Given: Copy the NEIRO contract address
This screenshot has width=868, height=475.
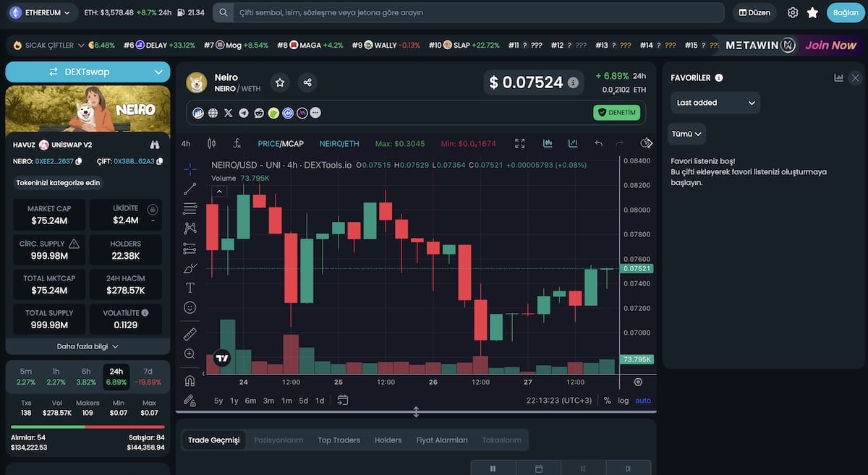Looking at the screenshot, I should 79,161.
